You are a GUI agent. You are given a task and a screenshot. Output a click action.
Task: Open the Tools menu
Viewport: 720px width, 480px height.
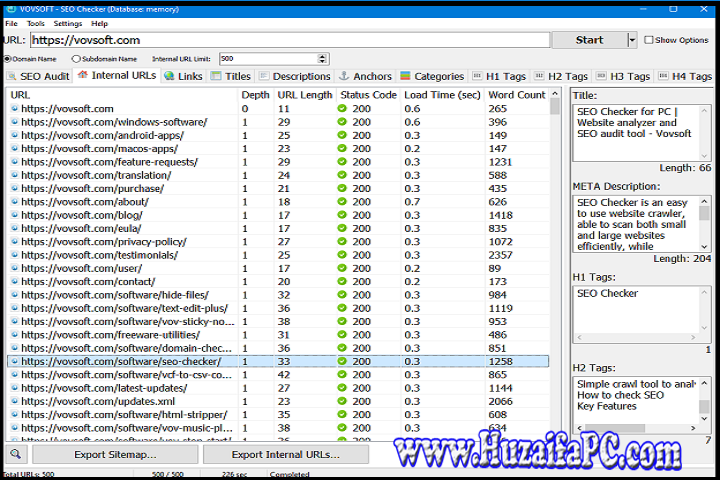coord(36,23)
